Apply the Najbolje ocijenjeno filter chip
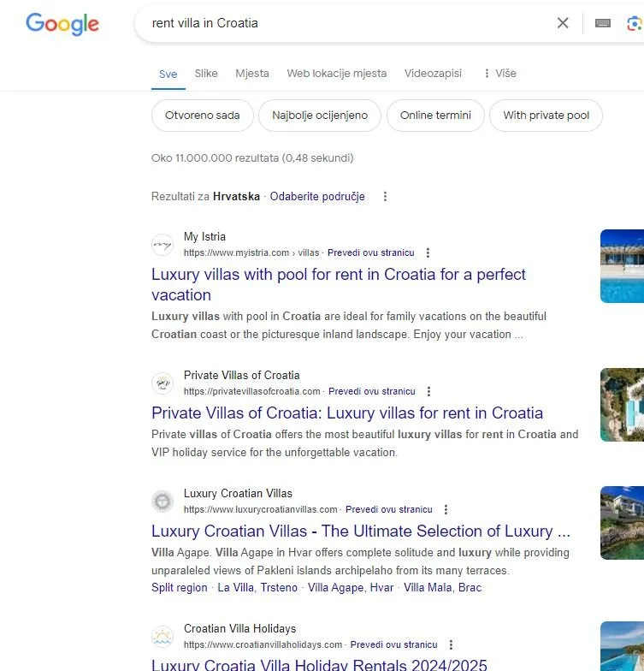This screenshot has width=644, height=671. (320, 116)
